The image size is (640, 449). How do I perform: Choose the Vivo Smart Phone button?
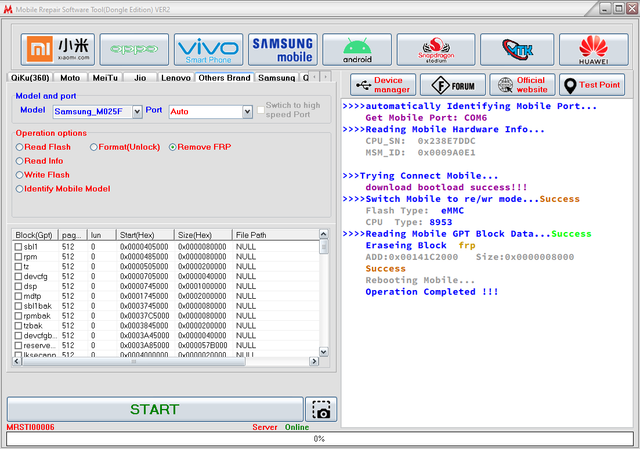(x=208, y=49)
